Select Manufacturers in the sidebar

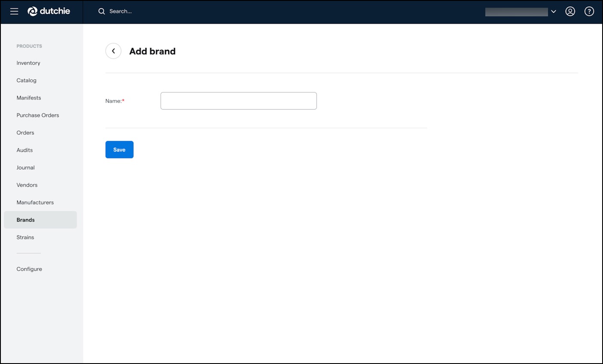coord(35,203)
